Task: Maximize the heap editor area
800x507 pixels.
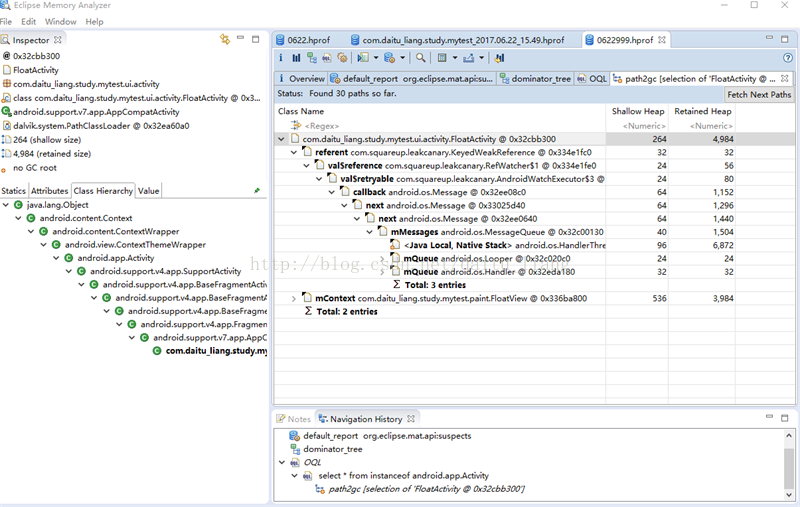Action: coord(785,39)
